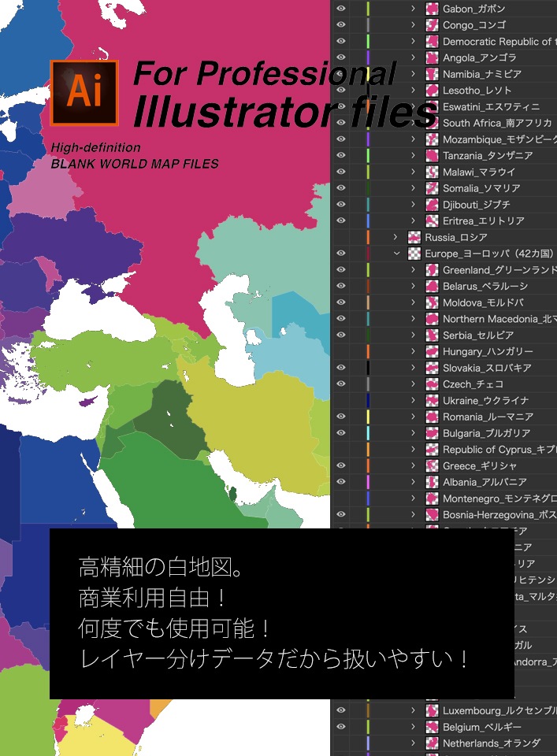Toggle eye icon for Romania layer
Viewport: 557px width, 756px height.
coord(341,416)
